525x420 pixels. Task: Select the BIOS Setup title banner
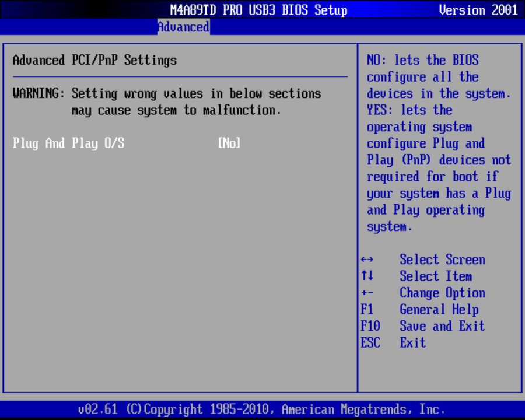pos(258,10)
